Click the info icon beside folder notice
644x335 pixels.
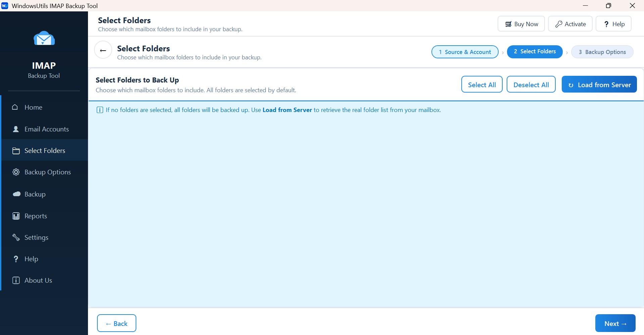click(x=100, y=110)
